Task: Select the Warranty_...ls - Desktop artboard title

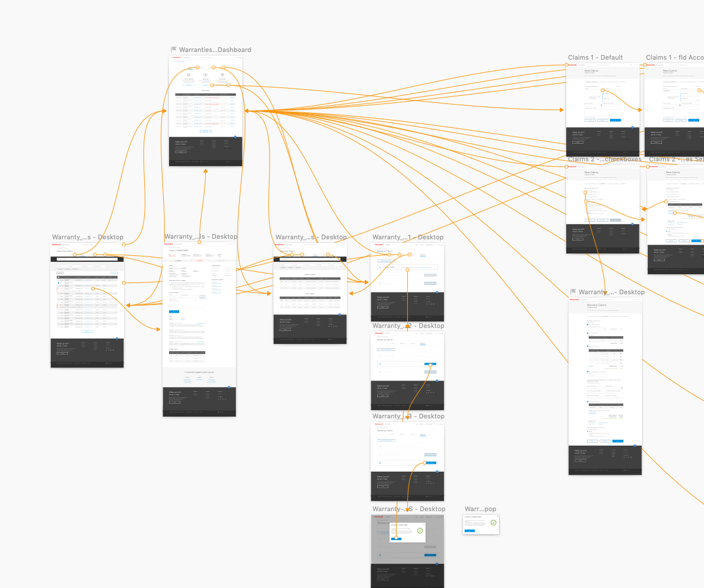Action: (201, 236)
